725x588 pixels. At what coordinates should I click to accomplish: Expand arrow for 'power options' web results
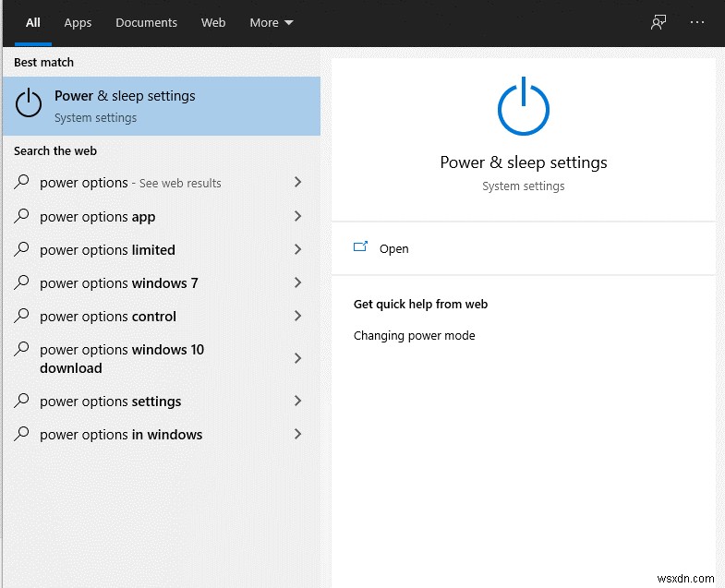tap(298, 182)
